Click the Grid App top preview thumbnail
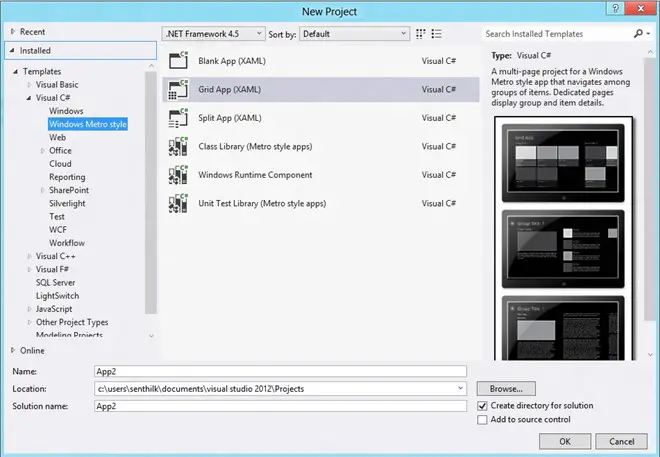 pos(563,163)
